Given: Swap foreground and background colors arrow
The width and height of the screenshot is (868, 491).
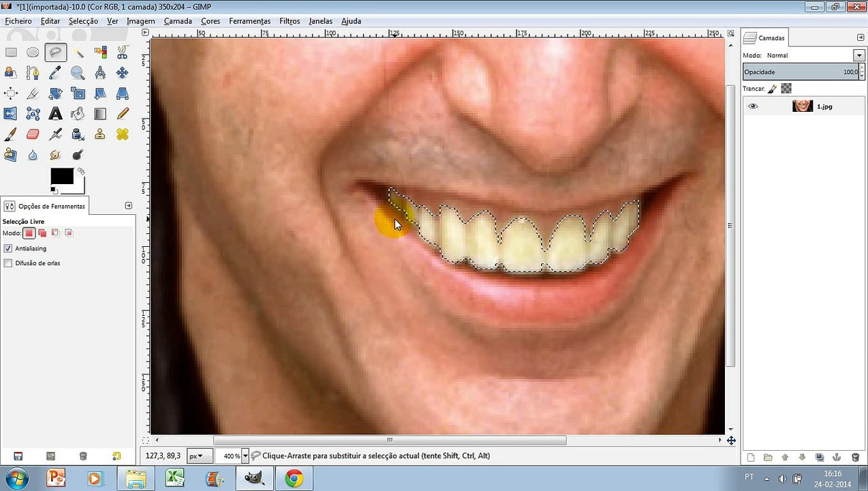Looking at the screenshot, I should [x=80, y=171].
